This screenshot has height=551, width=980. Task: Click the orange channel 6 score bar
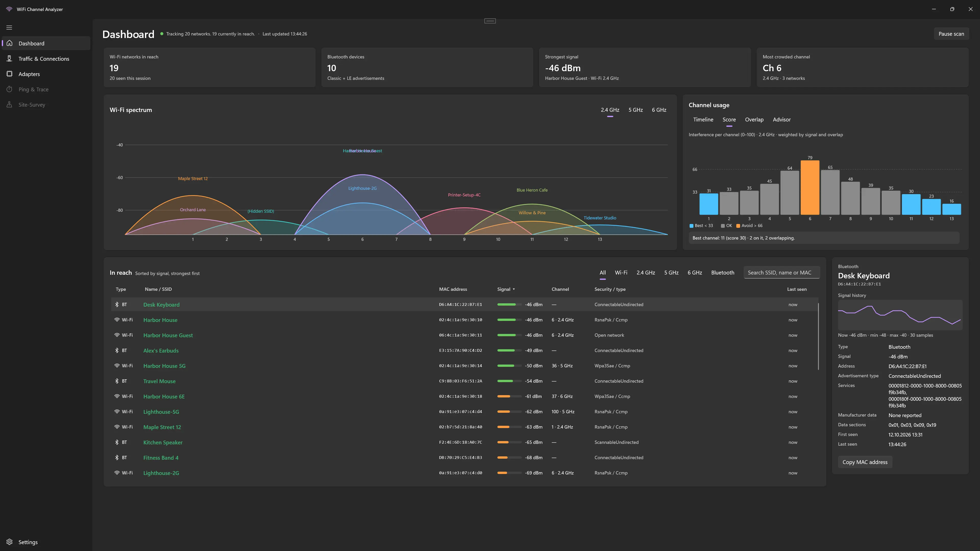(x=810, y=187)
